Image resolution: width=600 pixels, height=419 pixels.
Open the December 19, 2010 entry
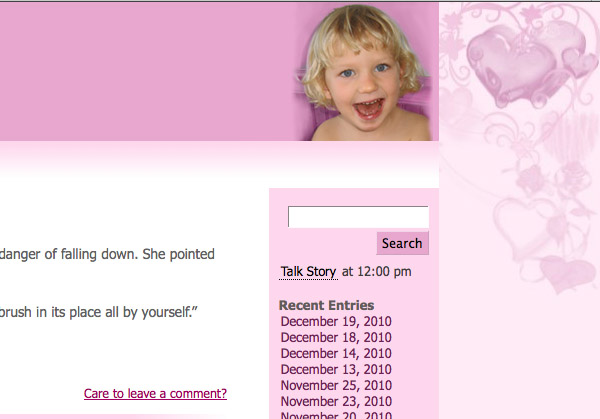click(x=336, y=322)
